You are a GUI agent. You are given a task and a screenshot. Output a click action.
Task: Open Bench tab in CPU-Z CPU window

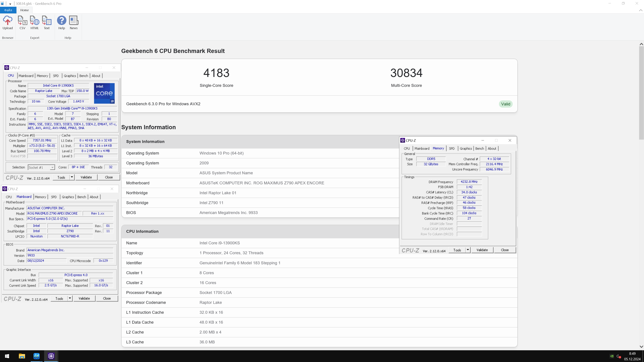[84, 76]
